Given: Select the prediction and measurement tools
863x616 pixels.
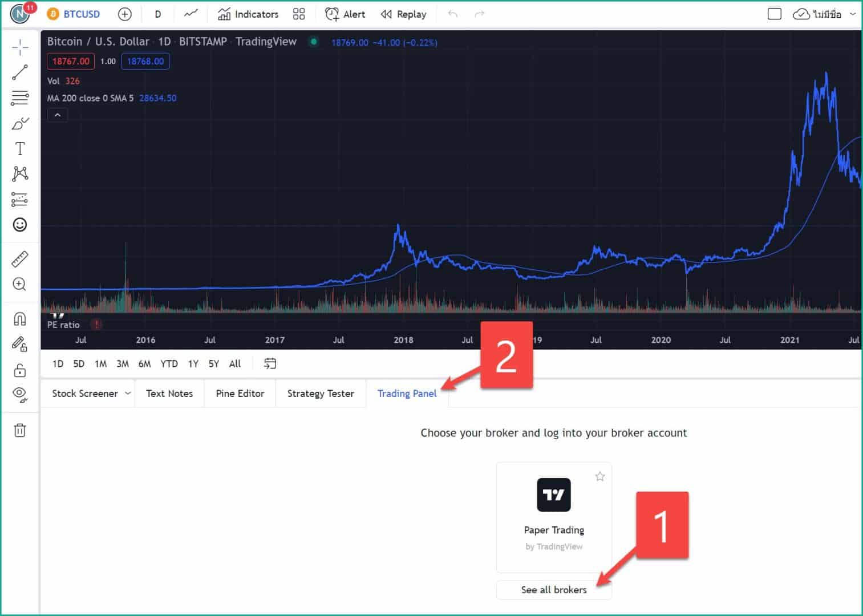Looking at the screenshot, I should [20, 200].
